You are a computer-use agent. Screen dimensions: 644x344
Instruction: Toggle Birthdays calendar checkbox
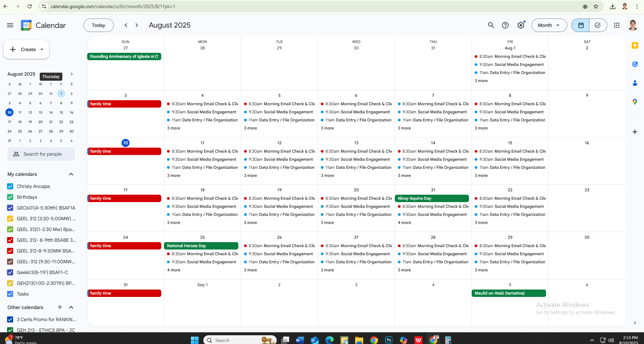tap(10, 197)
